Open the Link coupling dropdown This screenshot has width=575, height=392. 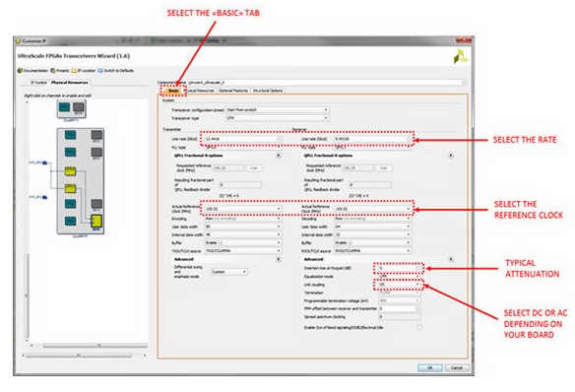(400, 285)
